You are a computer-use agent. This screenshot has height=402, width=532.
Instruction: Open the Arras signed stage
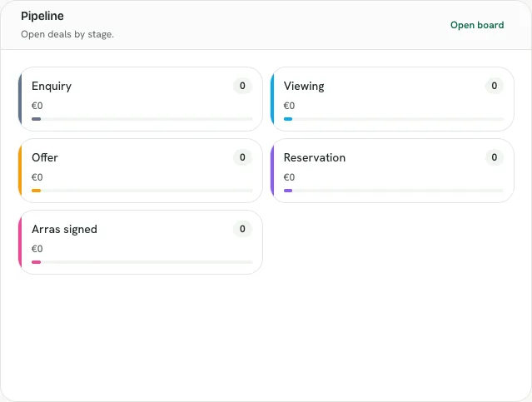coord(141,242)
